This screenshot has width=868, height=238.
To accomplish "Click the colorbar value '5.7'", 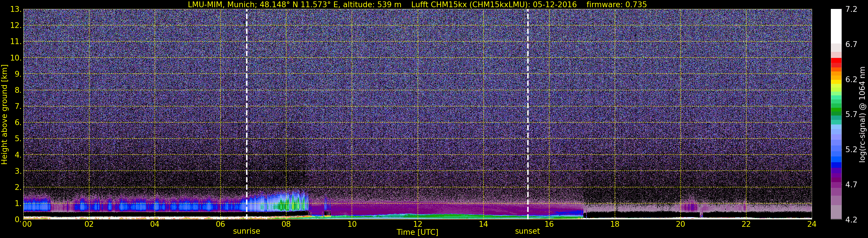I will pyautogui.click(x=851, y=115).
